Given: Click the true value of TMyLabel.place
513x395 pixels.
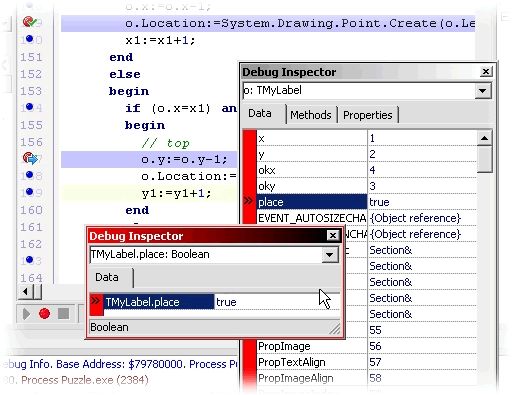Looking at the screenshot, I should pyautogui.click(x=226, y=302).
